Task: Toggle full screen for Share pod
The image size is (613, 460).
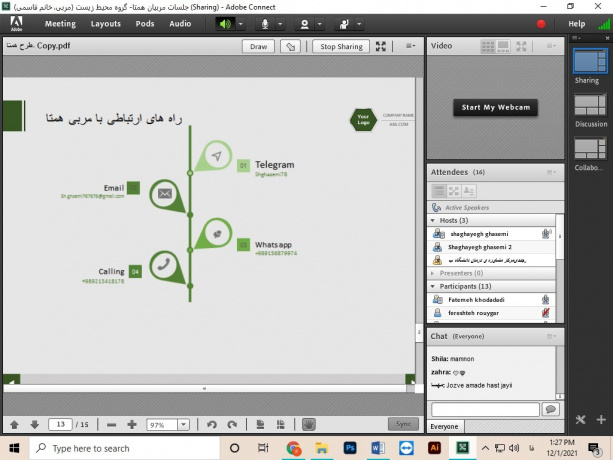Action: coord(381,47)
